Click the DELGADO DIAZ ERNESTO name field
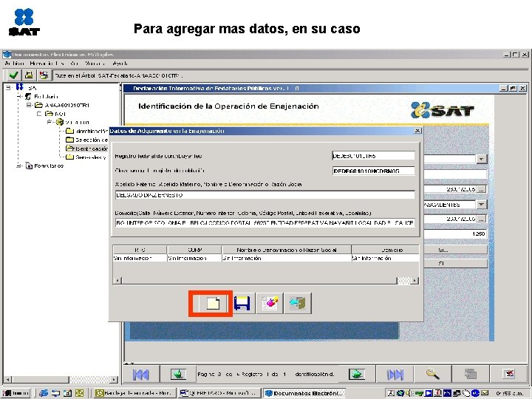The image size is (532, 399). coord(265,195)
